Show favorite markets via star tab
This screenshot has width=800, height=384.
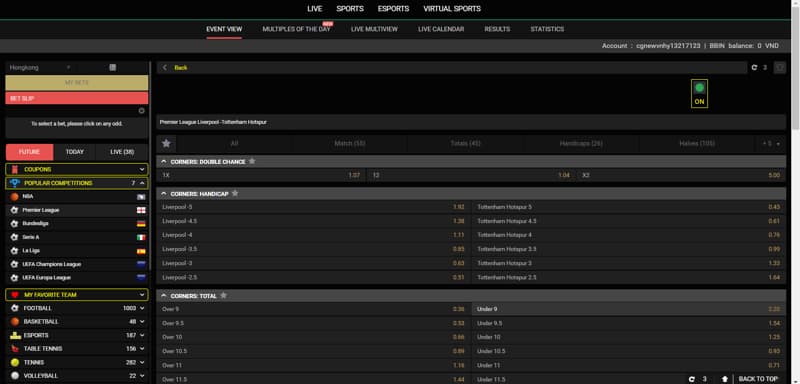pyautogui.click(x=166, y=144)
